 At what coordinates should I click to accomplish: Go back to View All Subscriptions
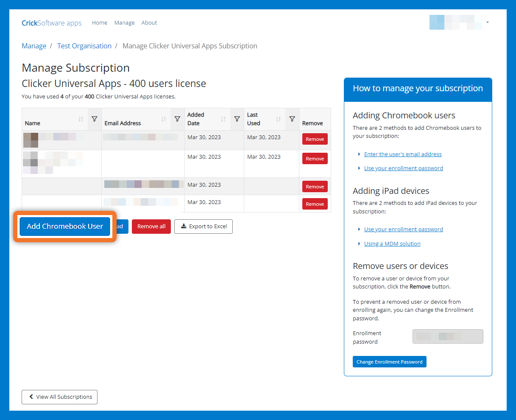point(59,397)
